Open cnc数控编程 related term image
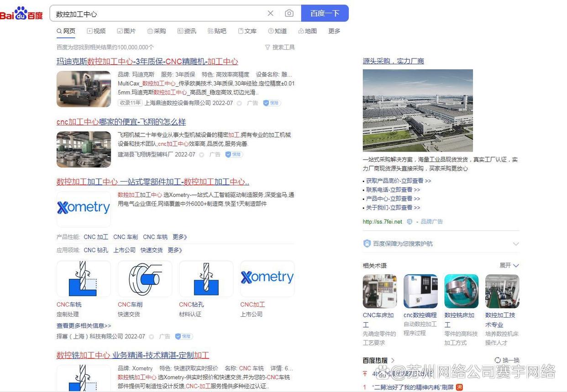Screen dimensions: 567x392 [420, 291]
